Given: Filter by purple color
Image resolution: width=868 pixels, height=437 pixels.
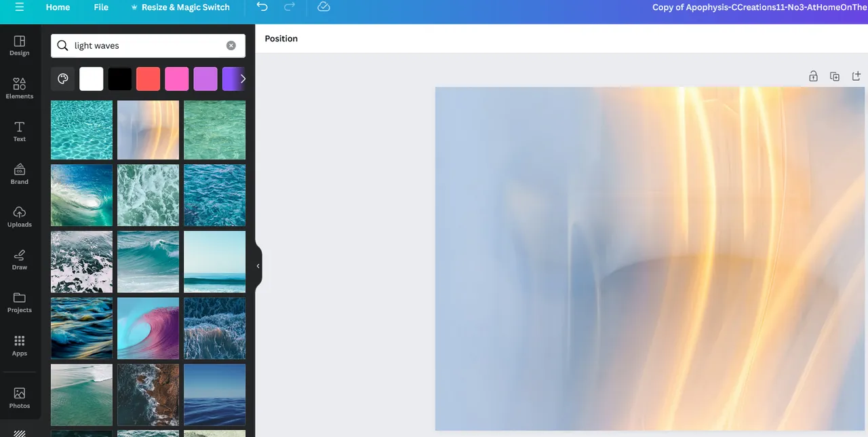Looking at the screenshot, I should click(205, 79).
